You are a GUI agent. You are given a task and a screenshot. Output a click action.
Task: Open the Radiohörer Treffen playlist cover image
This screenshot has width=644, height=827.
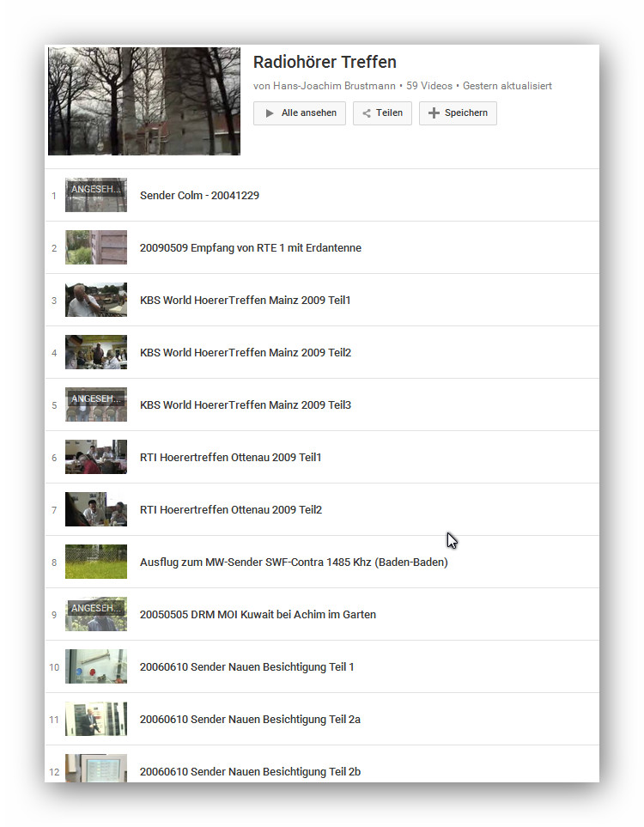click(144, 101)
